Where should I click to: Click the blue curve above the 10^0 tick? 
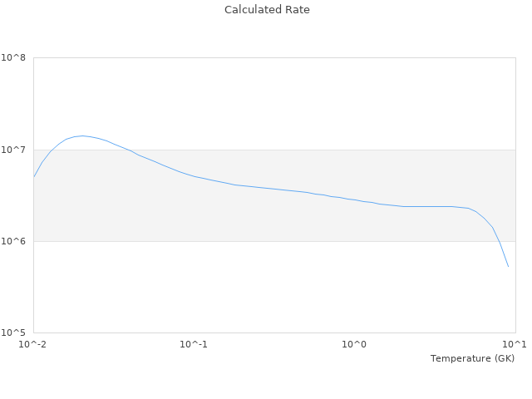coord(355,199)
